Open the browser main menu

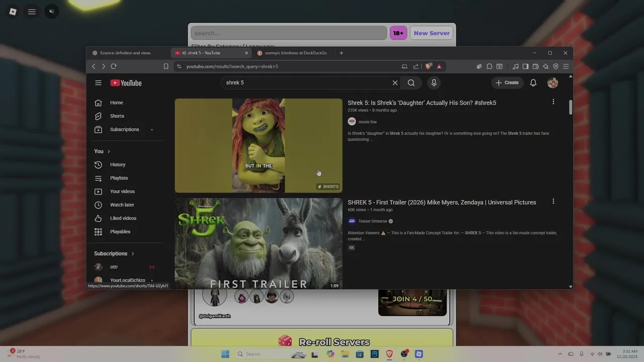pyautogui.click(x=566, y=66)
